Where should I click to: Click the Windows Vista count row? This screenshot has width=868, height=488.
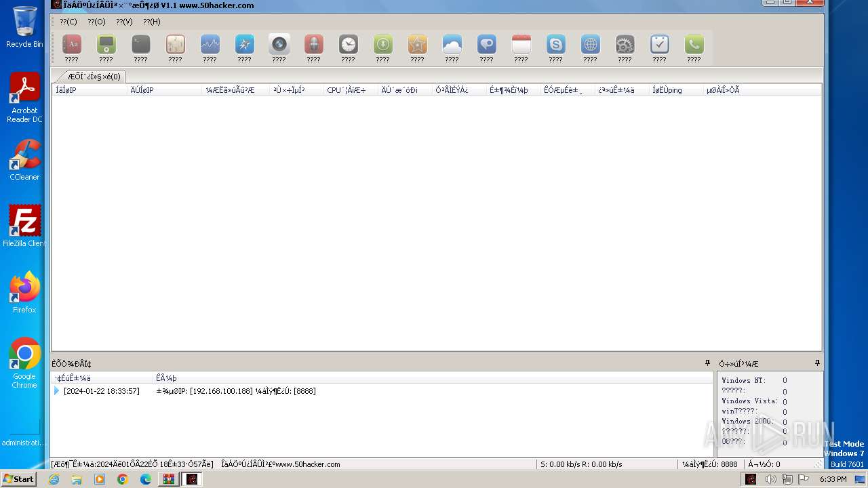[x=754, y=401]
